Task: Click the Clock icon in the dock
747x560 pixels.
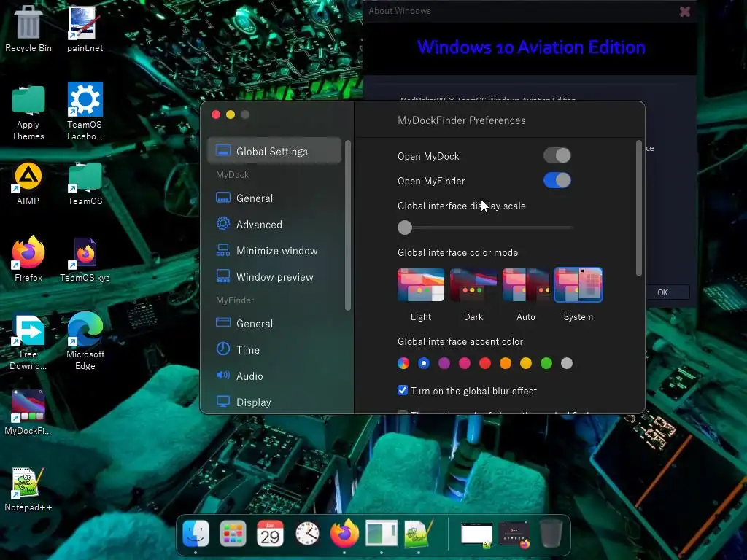Action: [x=307, y=533]
